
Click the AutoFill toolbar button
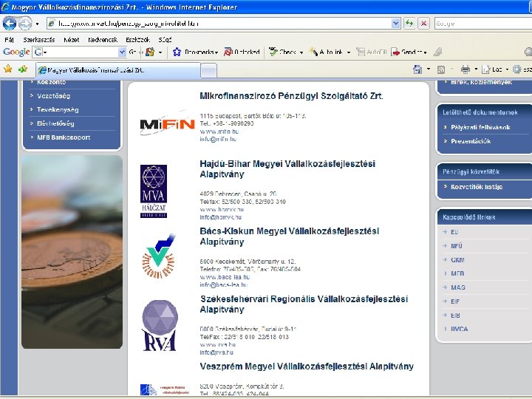click(x=372, y=52)
